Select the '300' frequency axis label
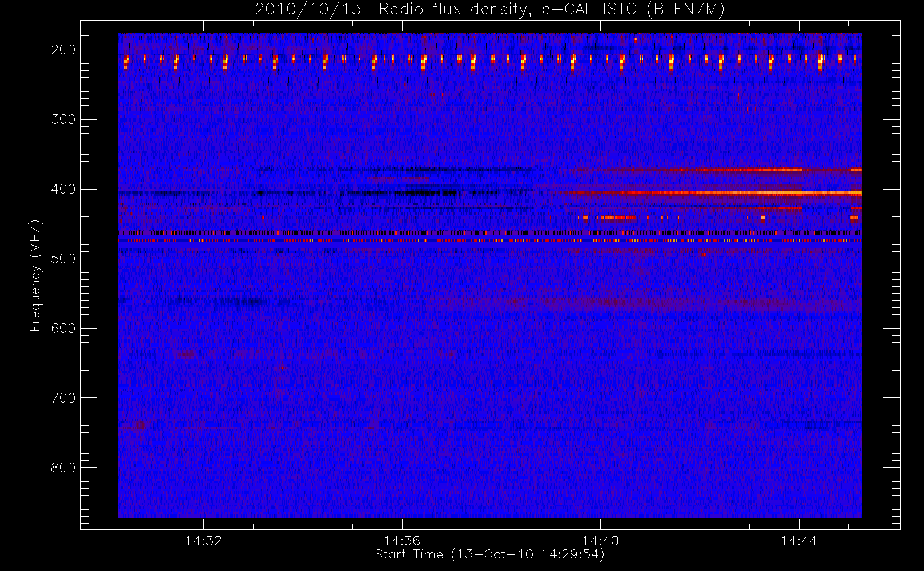This screenshot has width=924, height=571. point(63,119)
